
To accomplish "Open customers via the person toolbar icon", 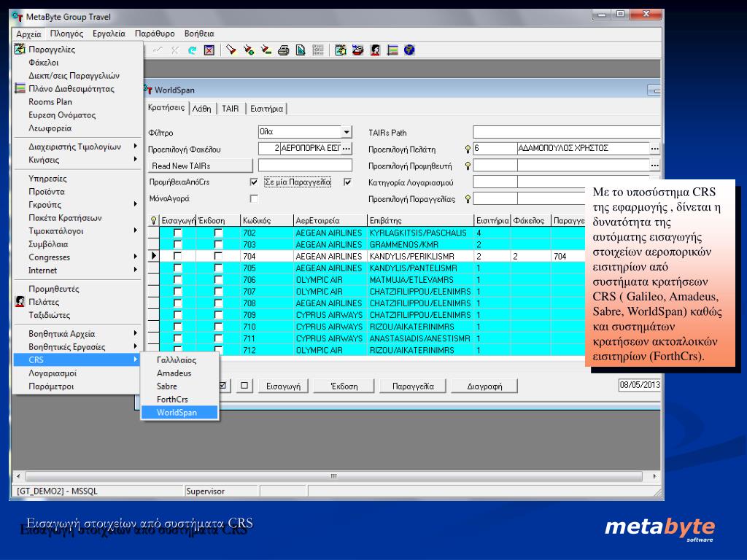I will tap(376, 50).
